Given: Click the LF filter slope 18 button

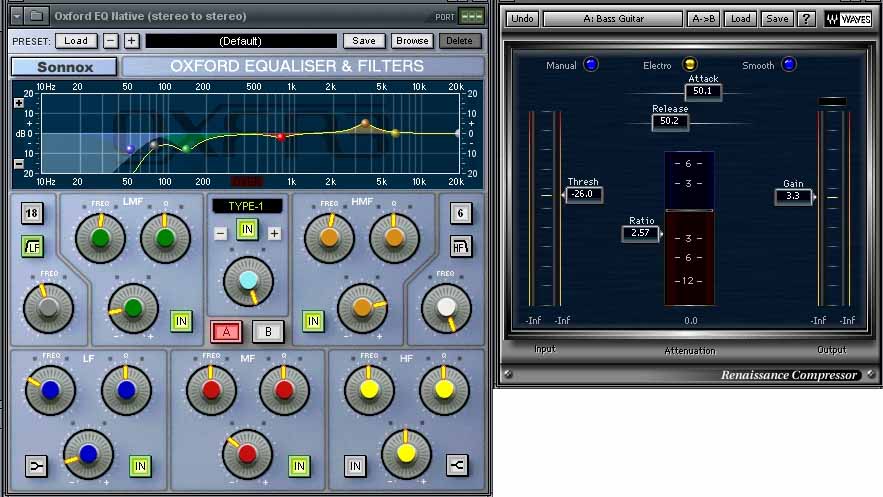Looking at the screenshot, I should tap(32, 213).
